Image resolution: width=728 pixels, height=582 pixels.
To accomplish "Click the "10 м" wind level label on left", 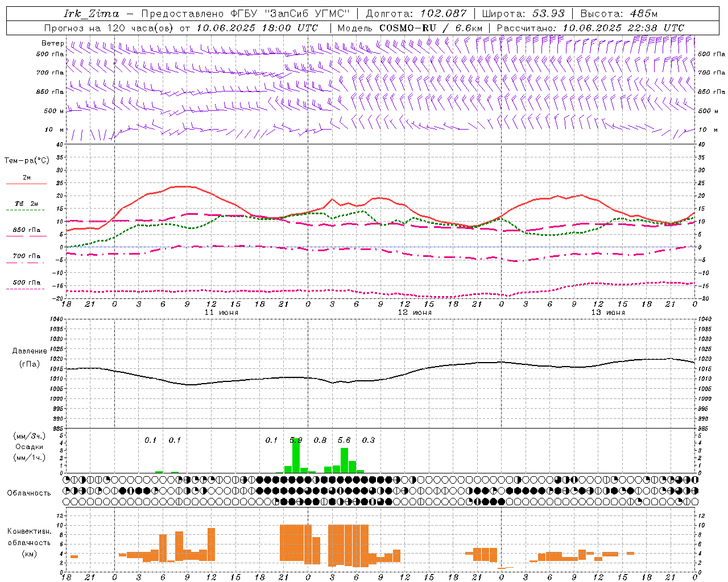I will pyautogui.click(x=55, y=130).
